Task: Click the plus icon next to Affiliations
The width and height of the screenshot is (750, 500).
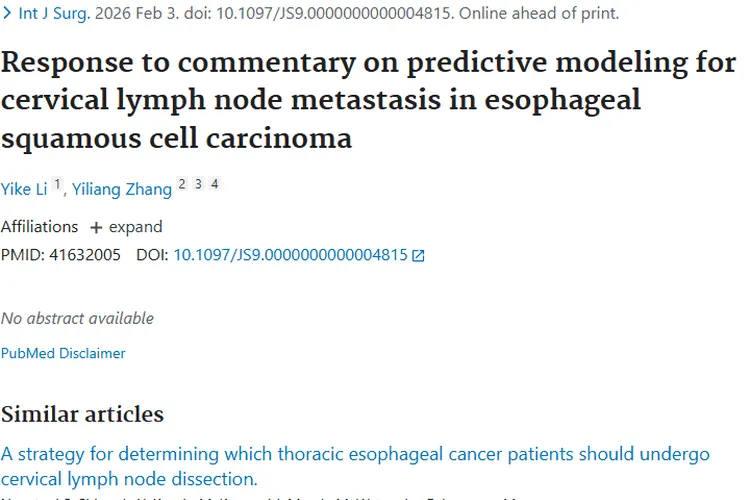Action: coord(96,227)
